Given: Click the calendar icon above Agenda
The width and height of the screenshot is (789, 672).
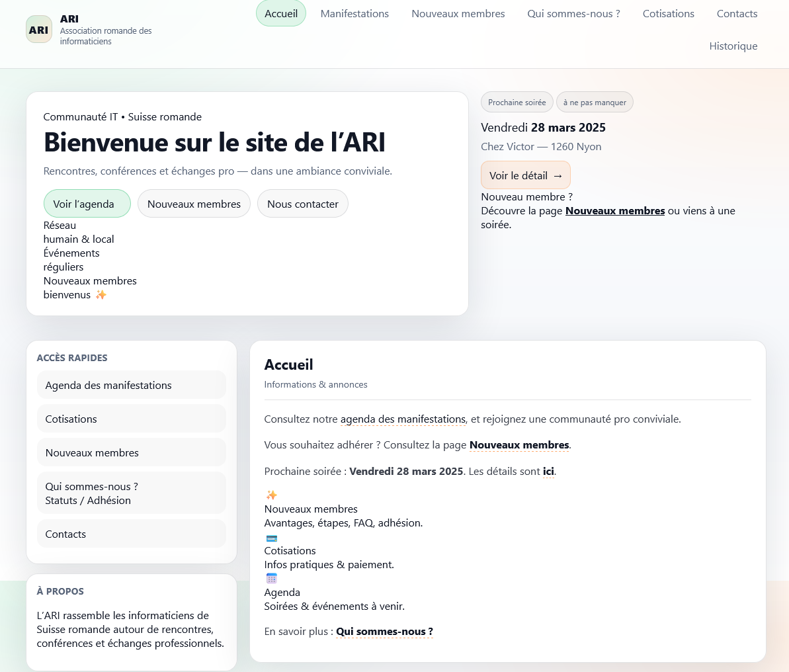Looking at the screenshot, I should 271,578.
